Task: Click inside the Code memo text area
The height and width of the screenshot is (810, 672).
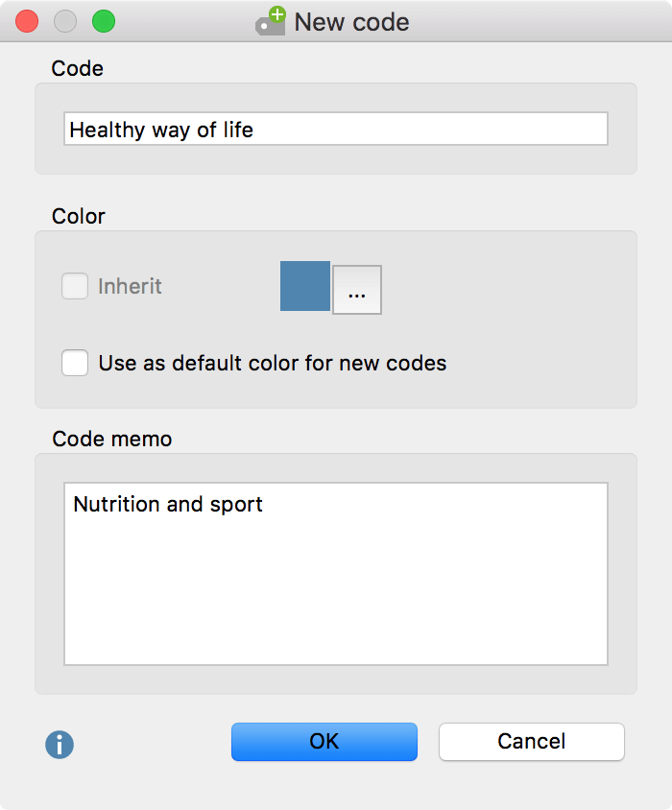Action: tap(336, 574)
